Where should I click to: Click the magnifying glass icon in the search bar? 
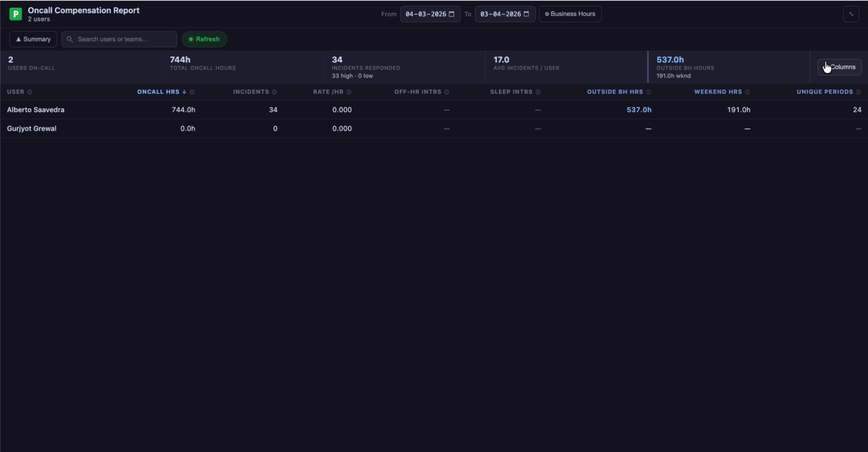click(x=70, y=39)
